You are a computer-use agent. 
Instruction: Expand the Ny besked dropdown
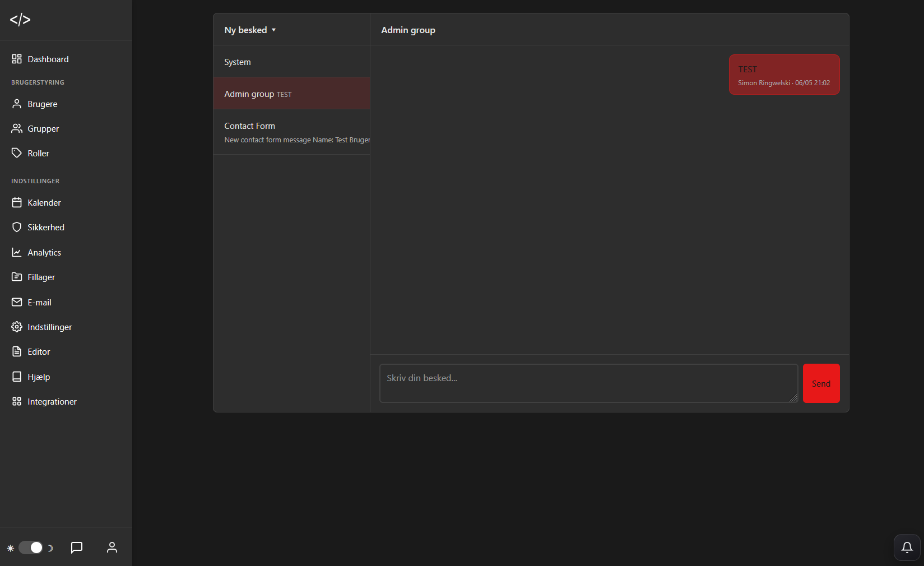pos(250,30)
